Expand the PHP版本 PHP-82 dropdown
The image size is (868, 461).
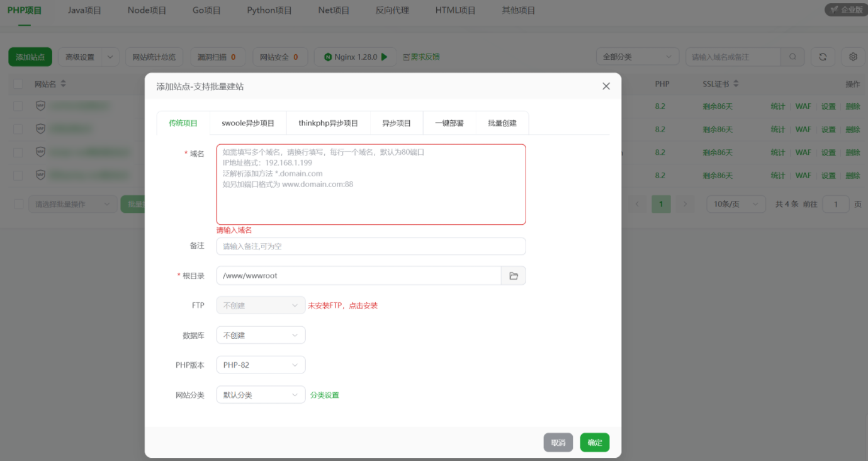pyautogui.click(x=261, y=365)
